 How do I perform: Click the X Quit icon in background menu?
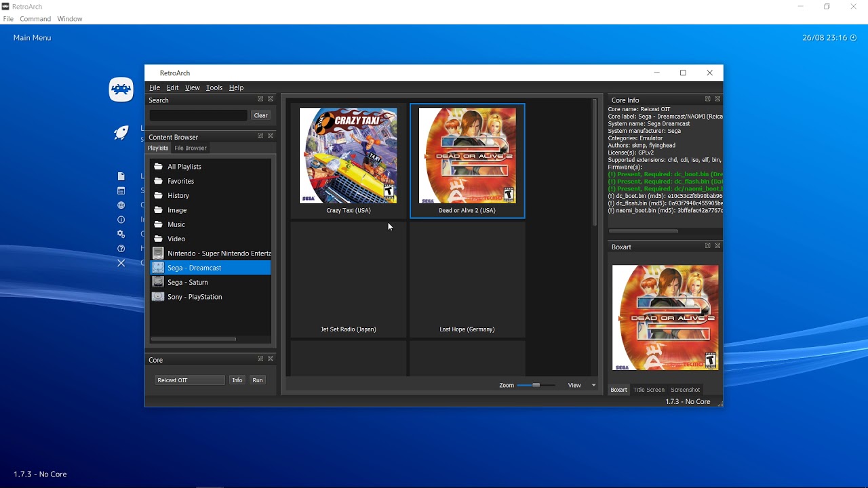click(x=121, y=263)
